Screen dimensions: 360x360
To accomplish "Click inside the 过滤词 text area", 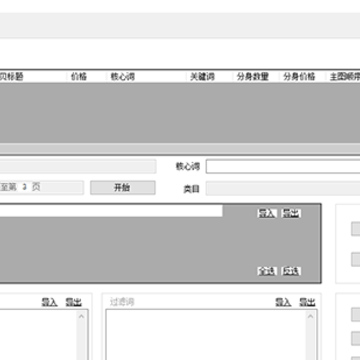I will pos(206,335).
